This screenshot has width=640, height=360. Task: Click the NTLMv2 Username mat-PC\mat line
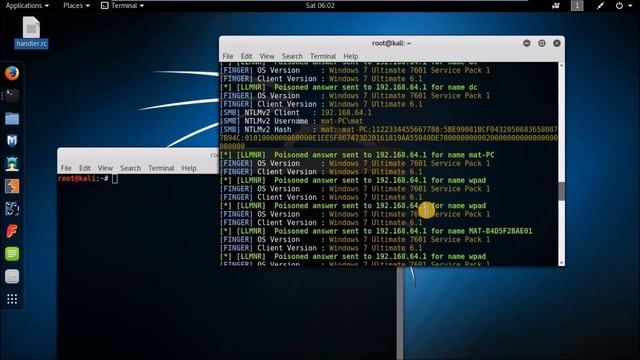291,121
